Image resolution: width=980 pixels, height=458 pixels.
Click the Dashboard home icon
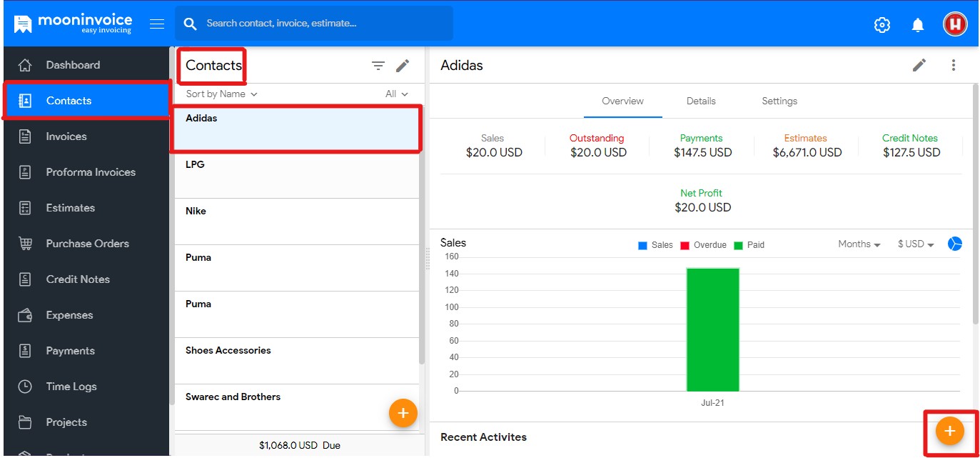click(25, 65)
